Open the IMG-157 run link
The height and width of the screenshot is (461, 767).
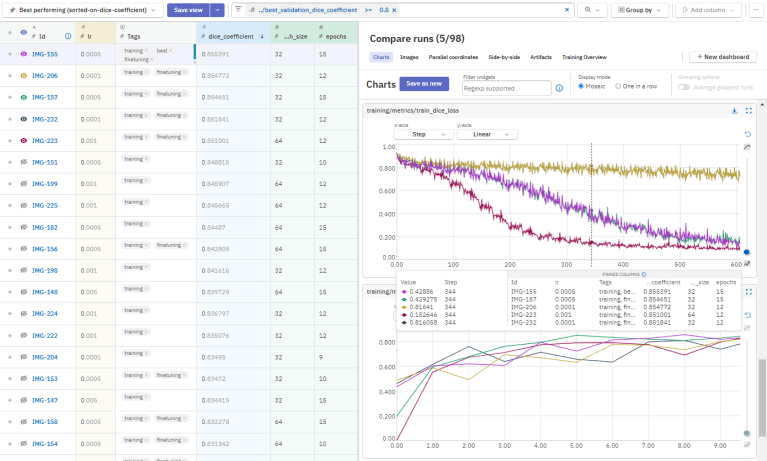[x=45, y=97]
